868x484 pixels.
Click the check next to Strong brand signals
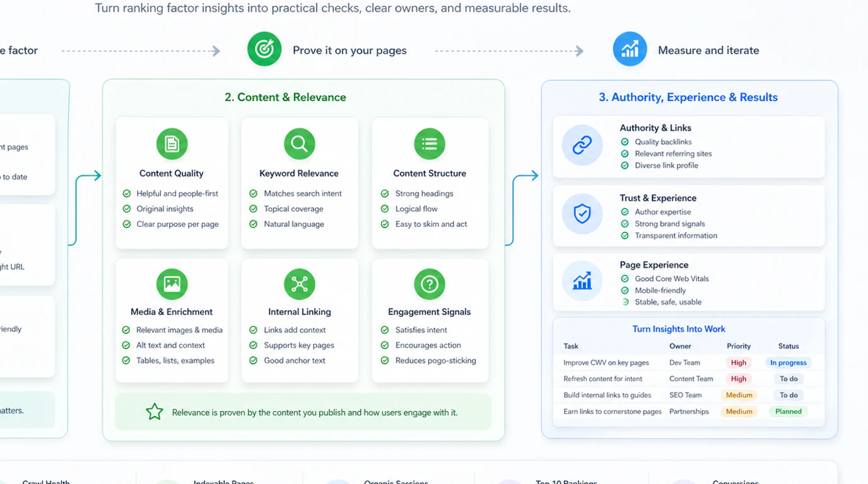click(625, 224)
